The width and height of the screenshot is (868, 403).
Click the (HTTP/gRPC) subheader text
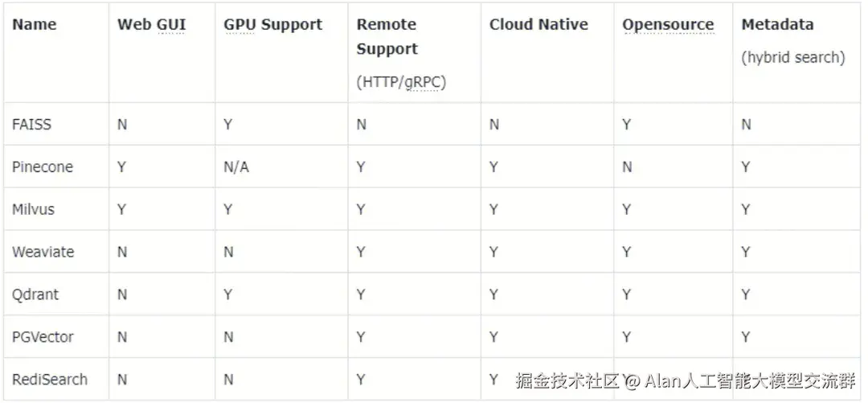click(401, 81)
